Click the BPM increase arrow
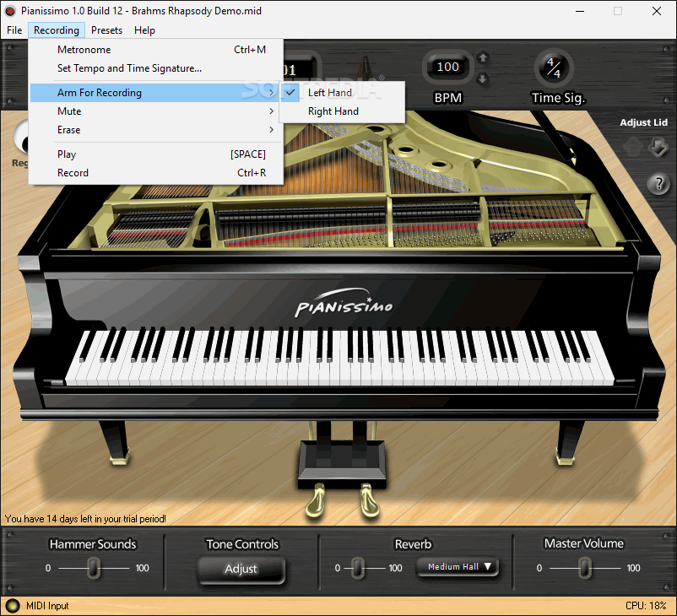The width and height of the screenshot is (677, 616). point(483,57)
